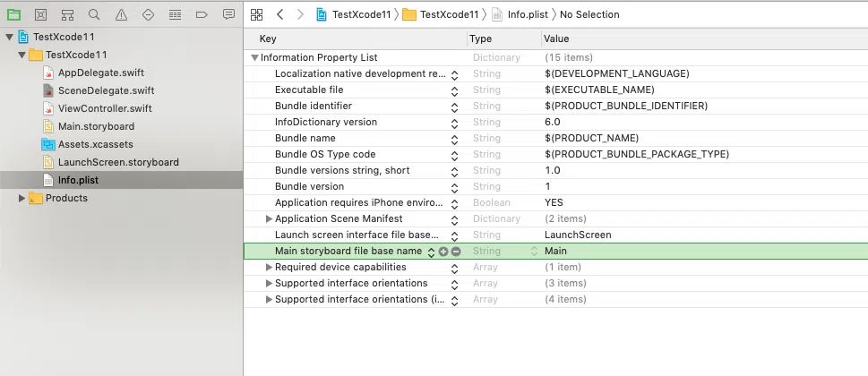Add row with plus on Main storyboard
Image resolution: width=868 pixels, height=376 pixels.
point(443,252)
